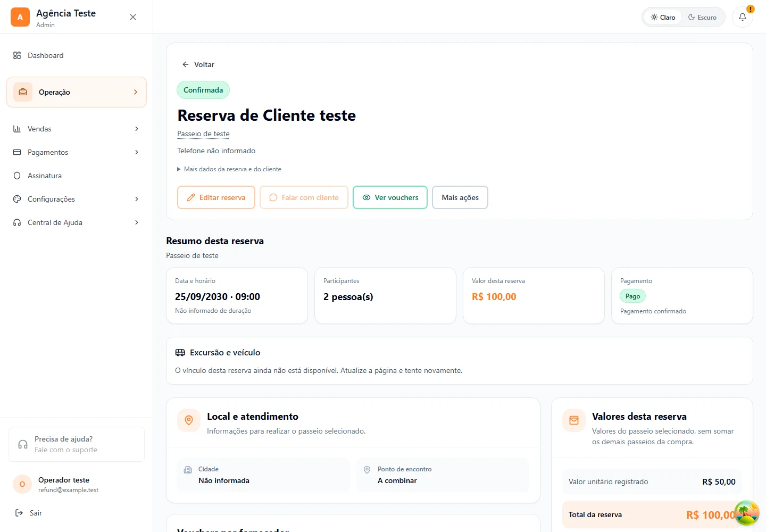
Task: Click the R$ 50,00 unit value
Action: [719, 482]
